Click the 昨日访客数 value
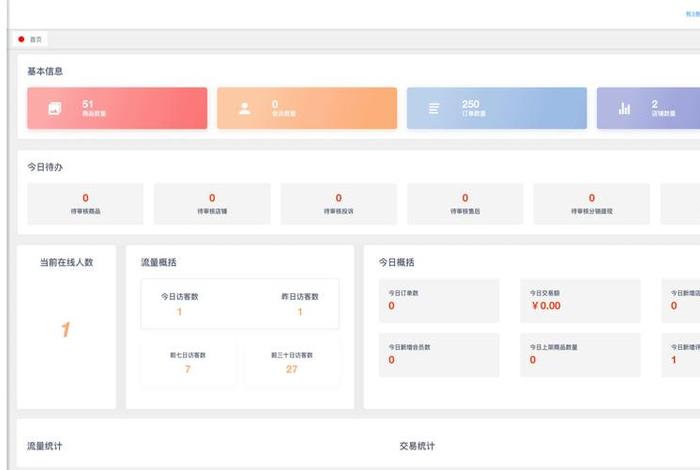Screen dimensions: 700x470 pos(300,312)
